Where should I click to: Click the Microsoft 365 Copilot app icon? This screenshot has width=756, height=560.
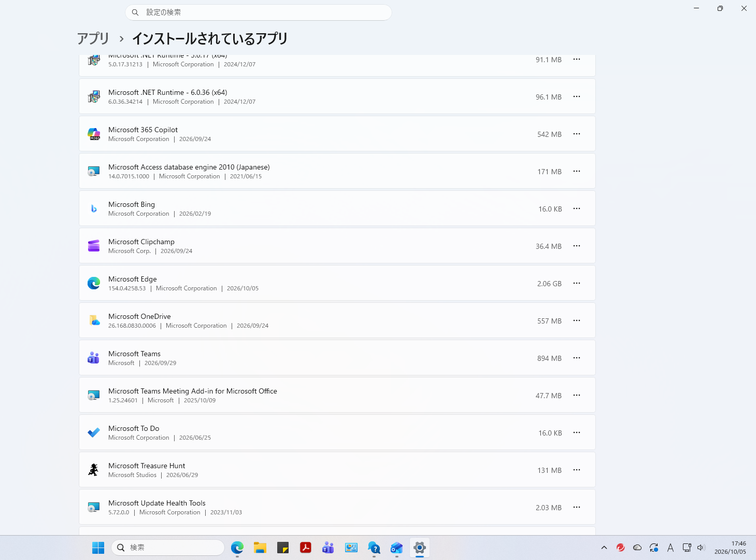pos(94,134)
